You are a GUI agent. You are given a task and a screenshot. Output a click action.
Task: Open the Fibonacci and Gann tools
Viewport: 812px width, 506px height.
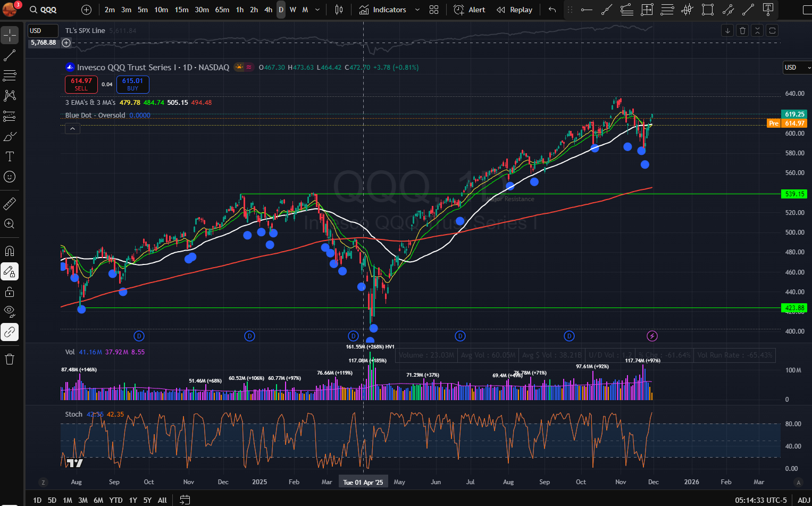[10, 76]
